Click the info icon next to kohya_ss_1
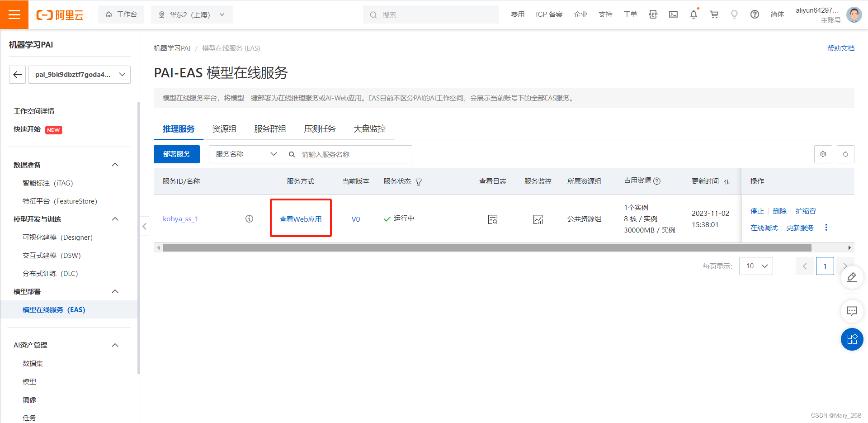This screenshot has width=868, height=423. 249,219
